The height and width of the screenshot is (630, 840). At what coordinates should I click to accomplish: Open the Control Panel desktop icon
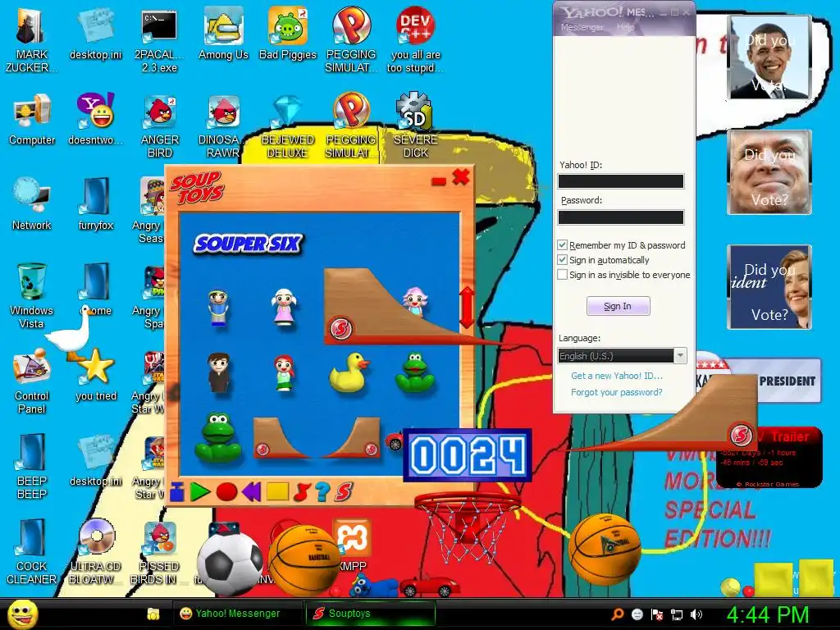[31, 381]
